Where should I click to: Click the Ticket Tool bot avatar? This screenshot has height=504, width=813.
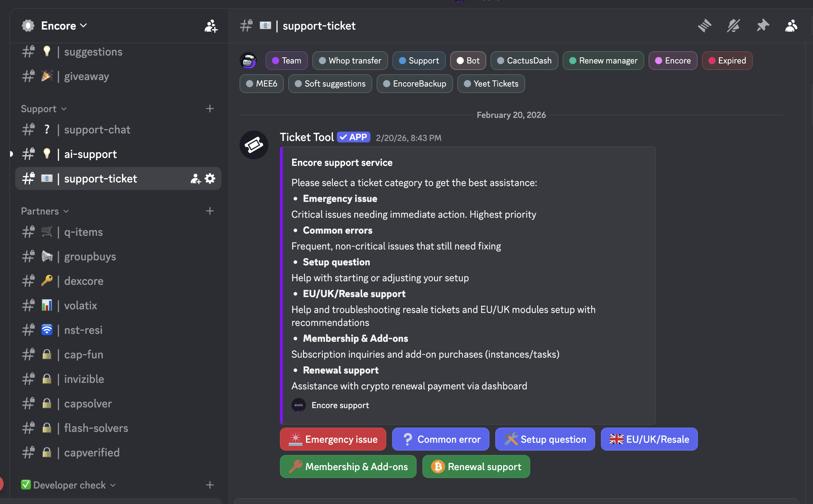(x=254, y=145)
